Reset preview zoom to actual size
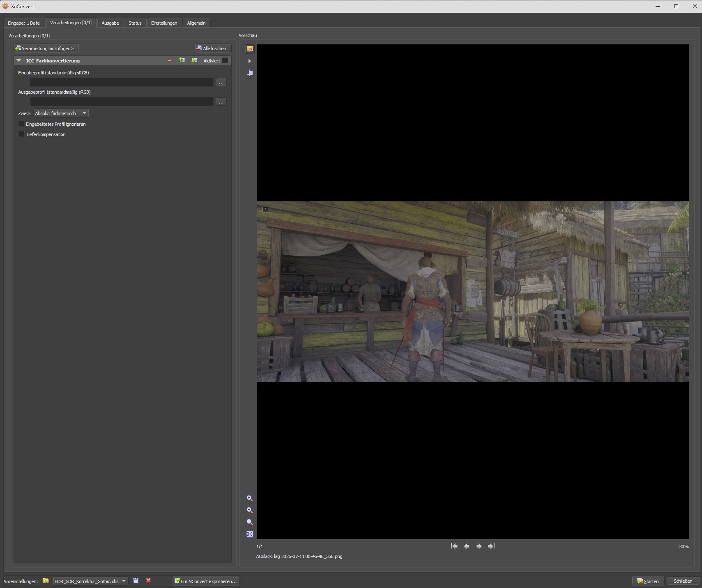The width and height of the screenshot is (702, 588). click(250, 522)
